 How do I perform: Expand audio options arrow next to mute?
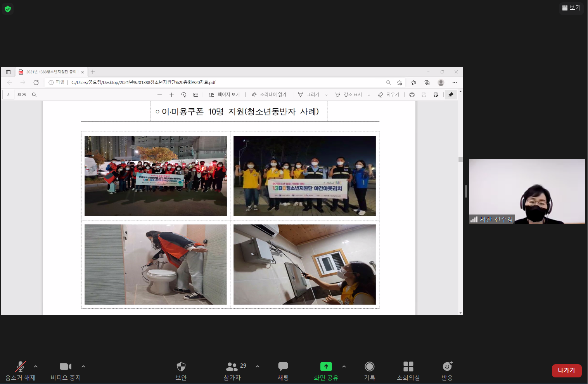[x=36, y=367]
